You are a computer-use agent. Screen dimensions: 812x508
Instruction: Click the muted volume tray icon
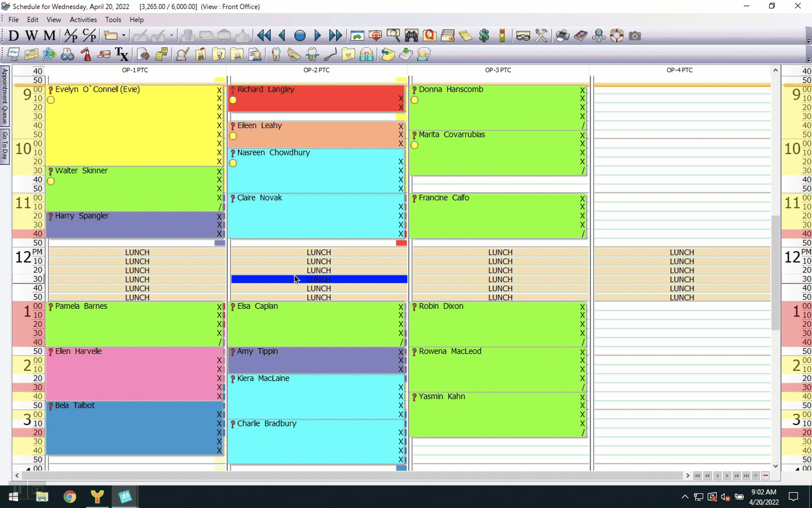726,497
